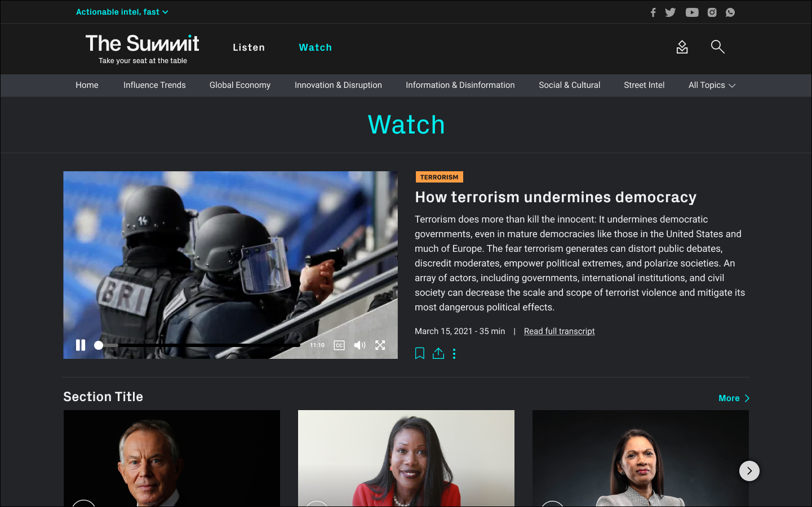Click the 'Section Title' heading

pyautogui.click(x=103, y=397)
